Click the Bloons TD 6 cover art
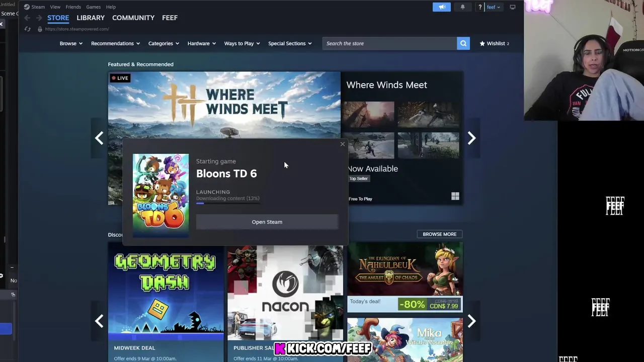Screen dimensions: 644x362 pyautogui.click(x=160, y=195)
